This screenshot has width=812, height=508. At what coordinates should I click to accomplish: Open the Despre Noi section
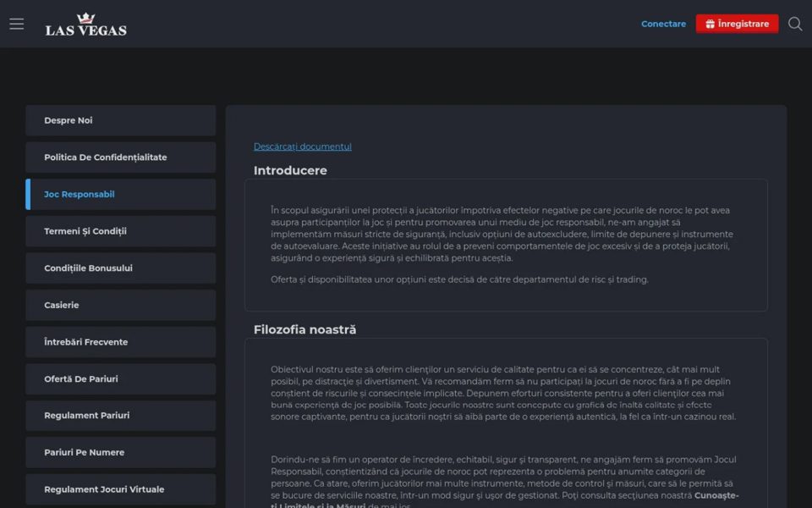pyautogui.click(x=121, y=120)
